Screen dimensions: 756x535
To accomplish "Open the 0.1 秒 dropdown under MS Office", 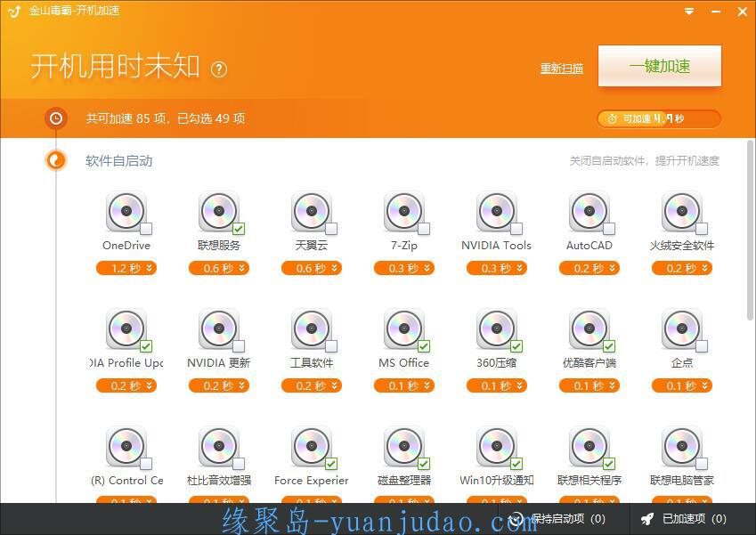I will point(404,385).
